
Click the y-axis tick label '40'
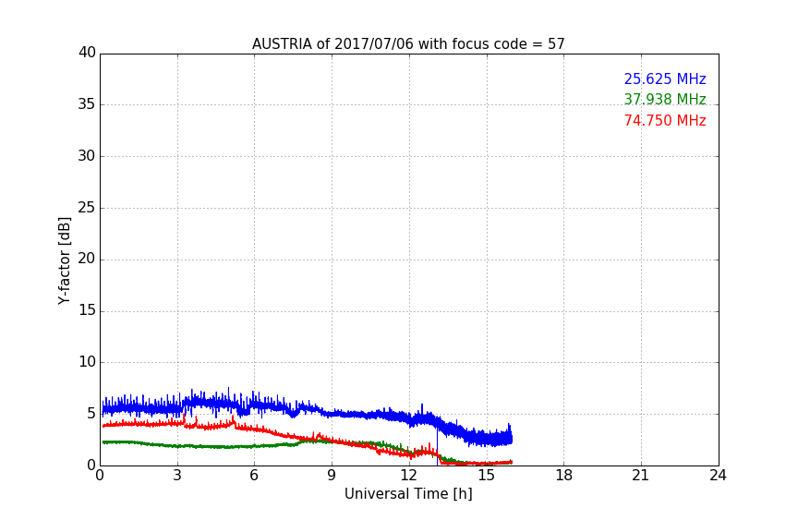87,53
